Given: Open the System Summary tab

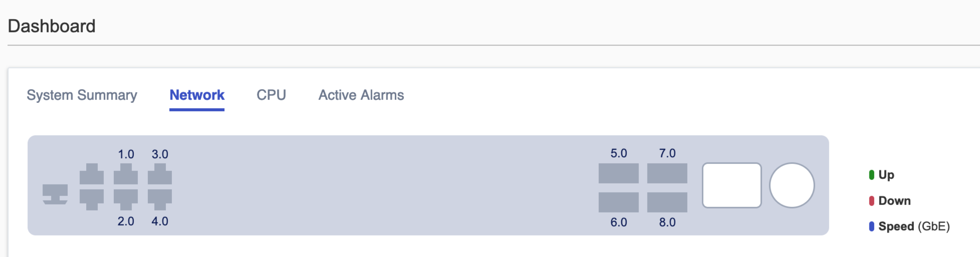Looking at the screenshot, I should pyautogui.click(x=82, y=95).
